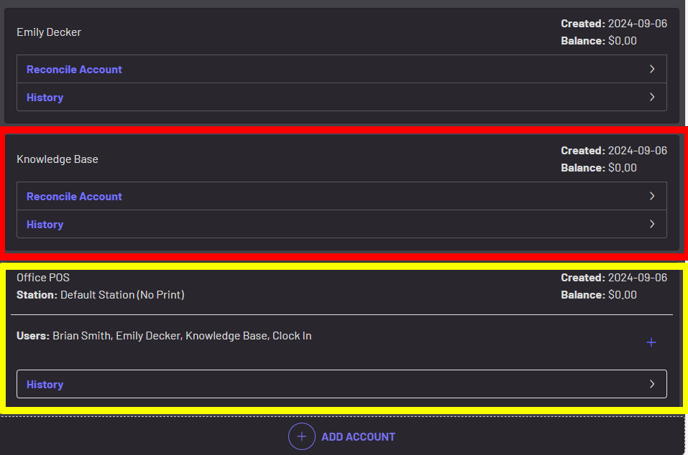The height and width of the screenshot is (455, 688).
Task: Open Reconcile Account for Emily Decker
Action: (74, 70)
